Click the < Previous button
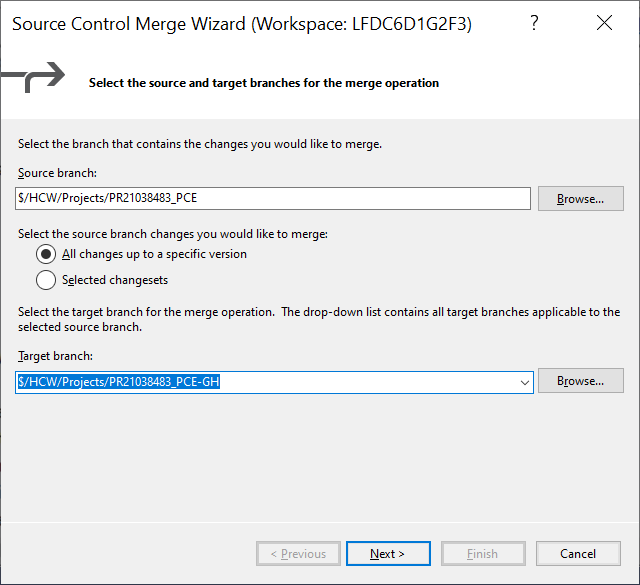Image resolution: width=640 pixels, height=585 pixels. [x=298, y=554]
